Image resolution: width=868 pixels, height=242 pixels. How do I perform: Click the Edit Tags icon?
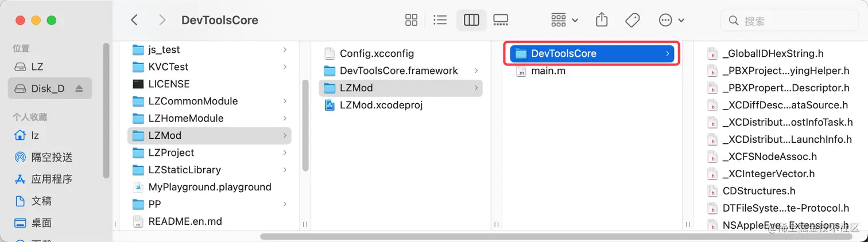point(632,20)
